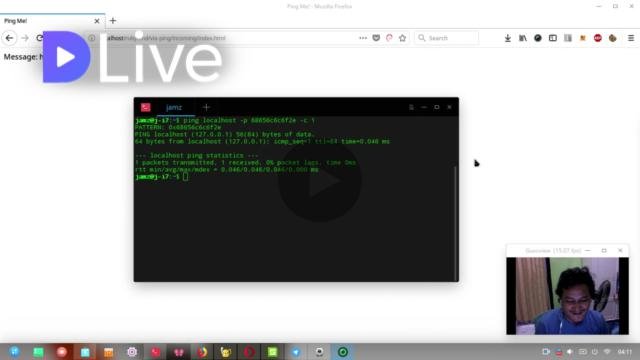
Task: Open the Telegram icon in taskbar
Action: (296, 352)
